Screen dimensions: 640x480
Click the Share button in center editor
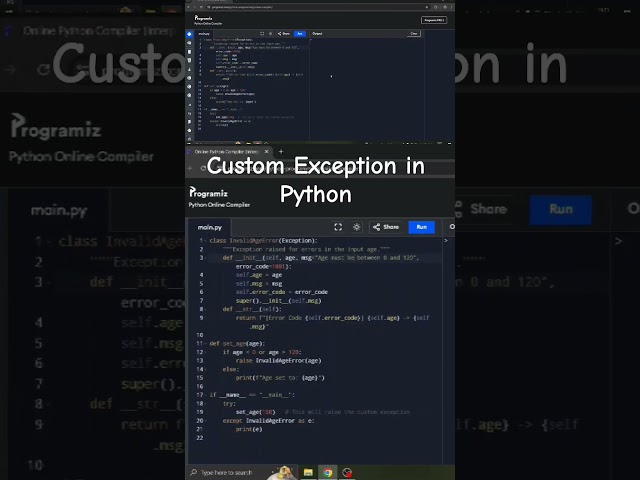coord(386,227)
